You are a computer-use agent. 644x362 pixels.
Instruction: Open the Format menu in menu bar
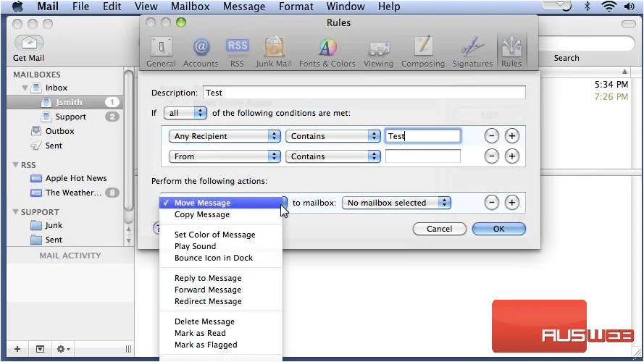click(x=296, y=7)
